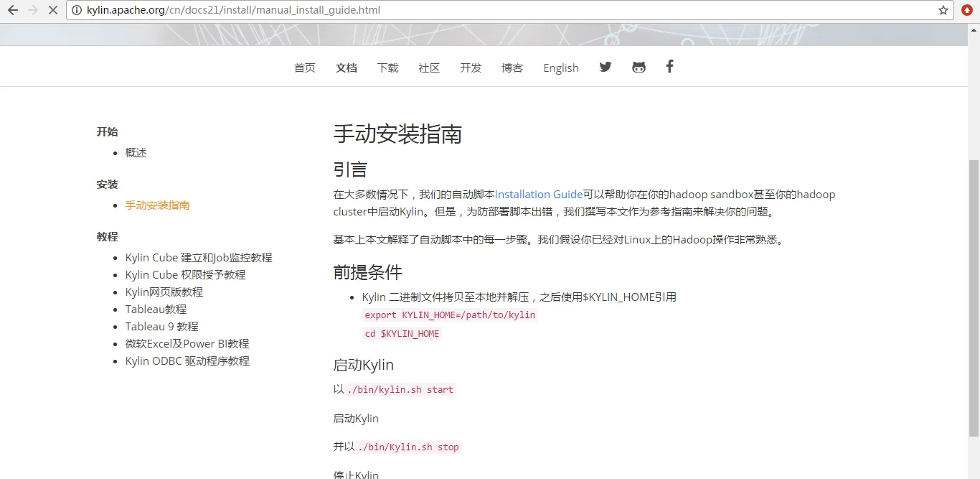This screenshot has height=479, width=980.
Task: Open 微软Excel及Power BI教程 link
Action: [x=187, y=343]
